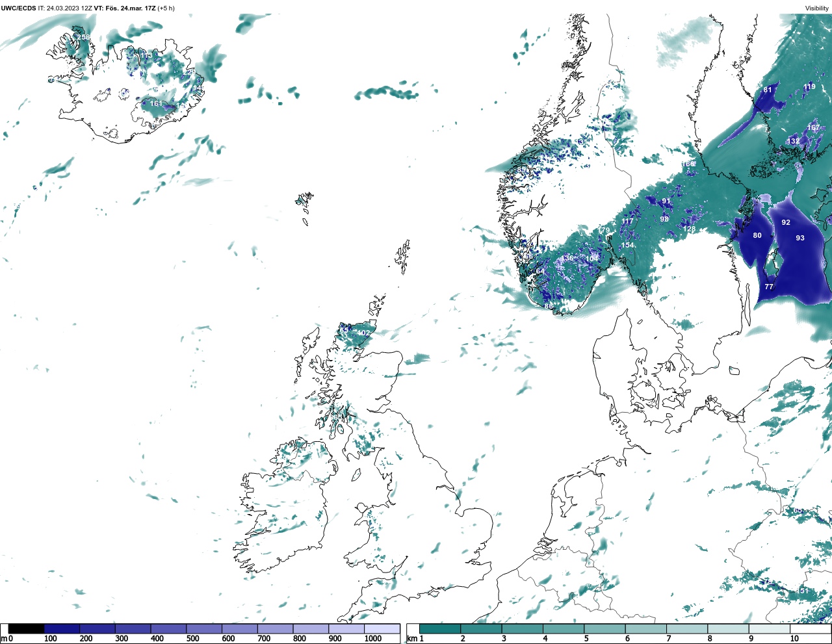Click the 64 value on Norway's coast
Screen dimensions: 832x644
pyautogui.click(x=540, y=272)
